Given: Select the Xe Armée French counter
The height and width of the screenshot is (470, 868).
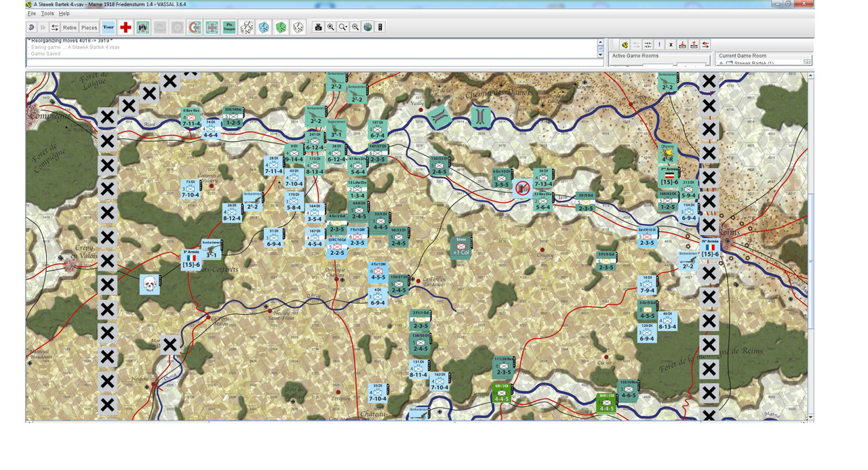Looking at the screenshot, I should pos(191,259).
